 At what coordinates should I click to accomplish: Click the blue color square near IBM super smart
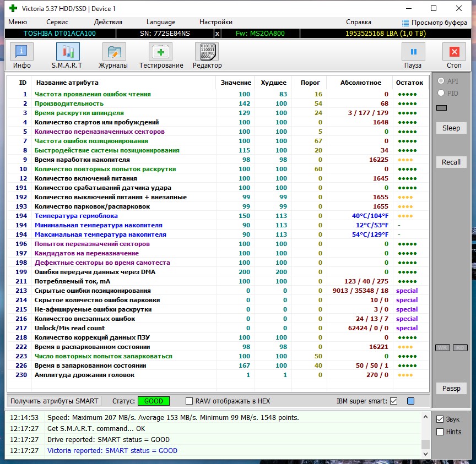click(410, 401)
